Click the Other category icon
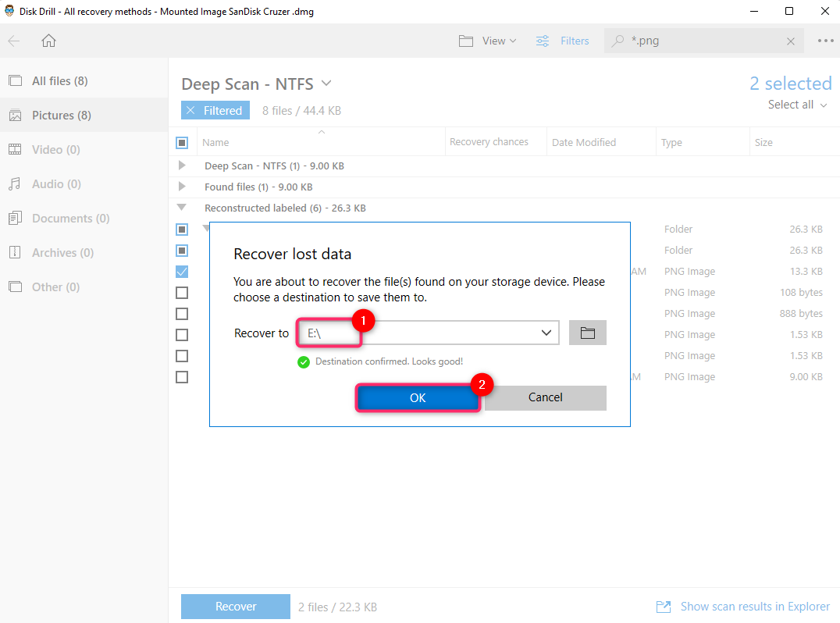Image resolution: width=840 pixels, height=623 pixels. [16, 287]
